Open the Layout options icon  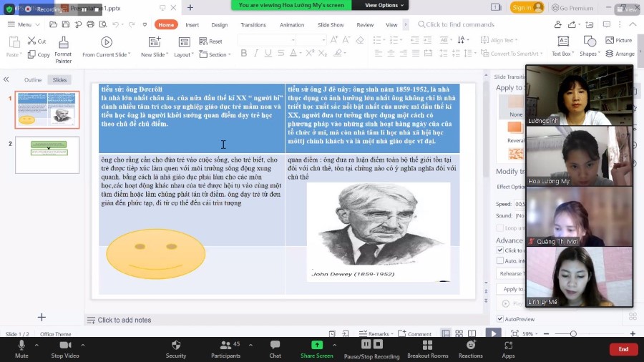[x=184, y=47]
